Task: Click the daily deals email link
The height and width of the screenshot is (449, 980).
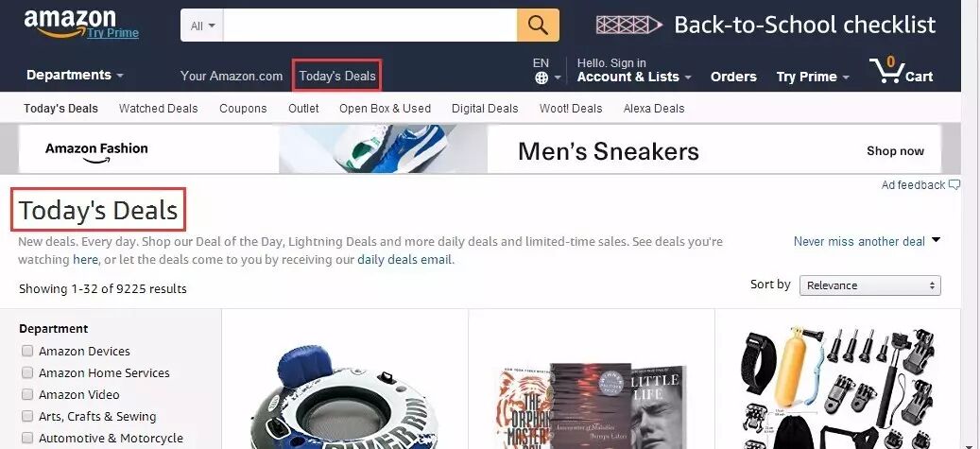Action: (x=404, y=260)
